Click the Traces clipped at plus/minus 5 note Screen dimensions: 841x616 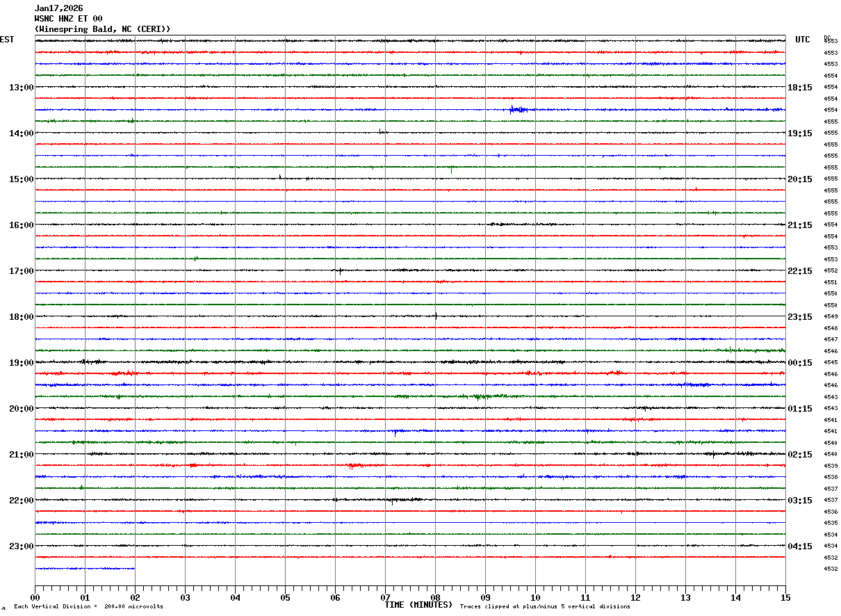[545, 607]
